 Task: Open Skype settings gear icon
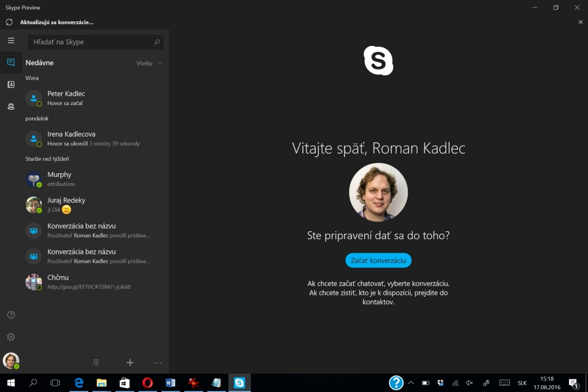[x=11, y=337]
